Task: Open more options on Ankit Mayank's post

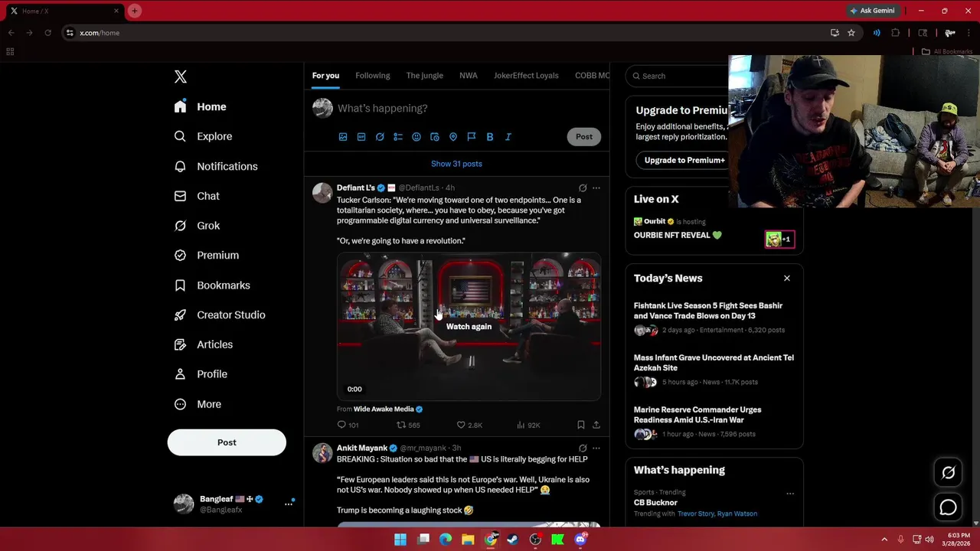Action: (596, 448)
